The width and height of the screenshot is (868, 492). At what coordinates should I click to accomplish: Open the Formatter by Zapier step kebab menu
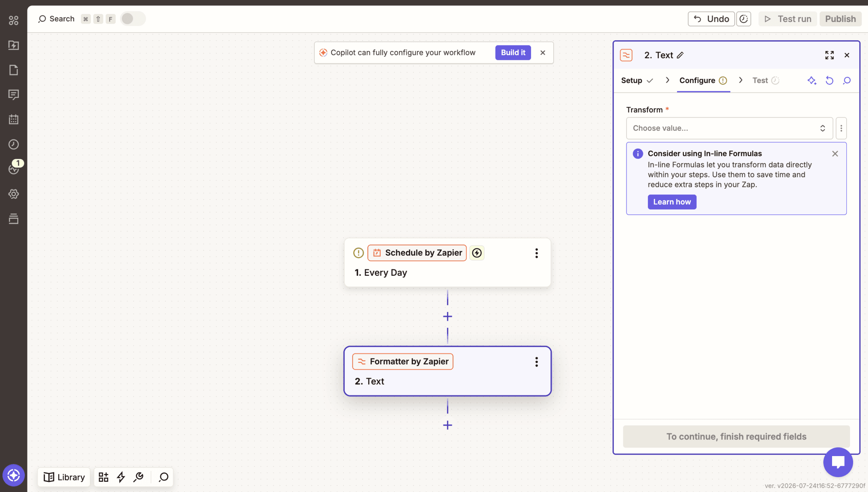[x=536, y=362]
